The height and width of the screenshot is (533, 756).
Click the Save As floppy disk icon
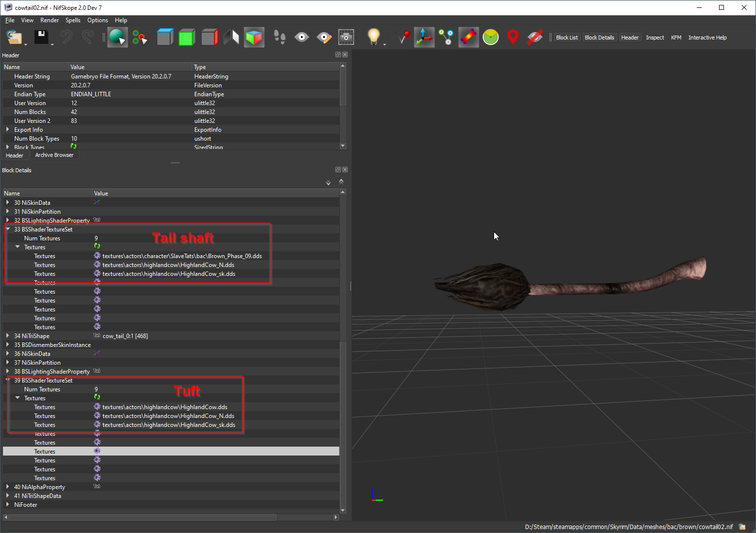coord(41,38)
